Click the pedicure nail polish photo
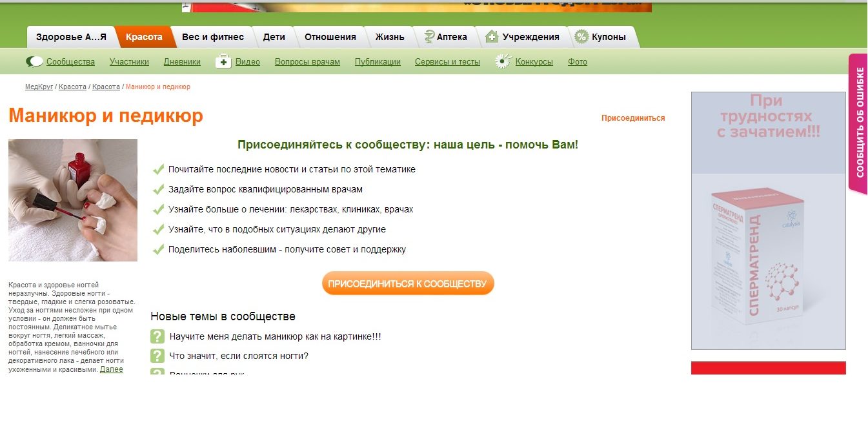 pyautogui.click(x=73, y=200)
